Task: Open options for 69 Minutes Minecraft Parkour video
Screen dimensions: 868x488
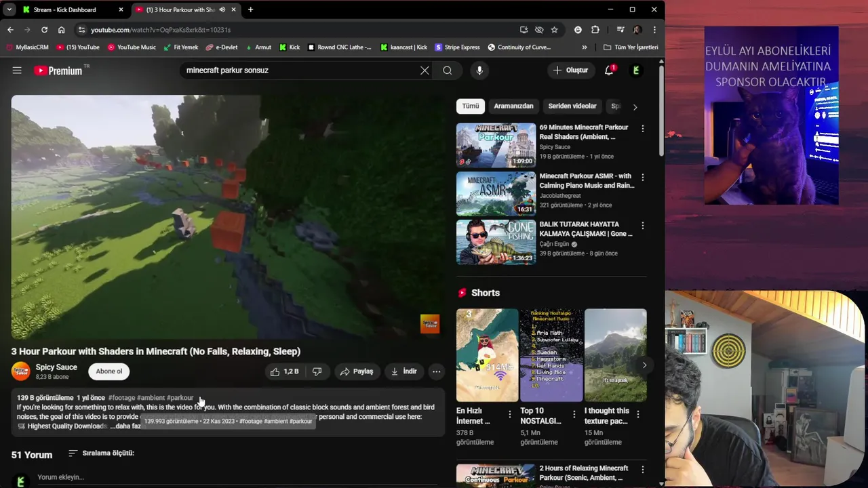Action: coord(643,129)
